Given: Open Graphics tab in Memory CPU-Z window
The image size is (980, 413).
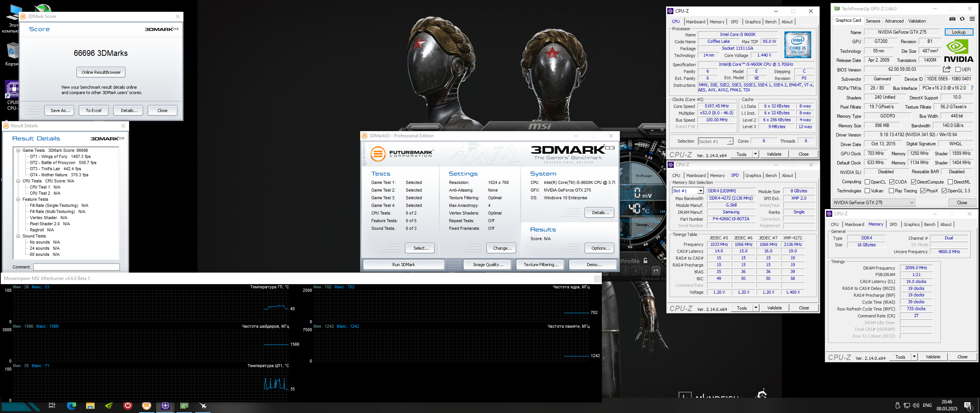Looking at the screenshot, I should 911,224.
